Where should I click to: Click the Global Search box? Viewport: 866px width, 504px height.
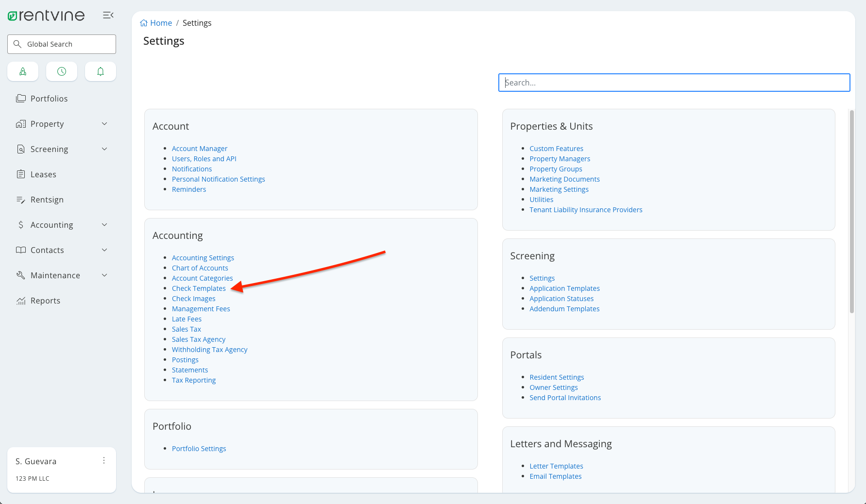tap(61, 44)
